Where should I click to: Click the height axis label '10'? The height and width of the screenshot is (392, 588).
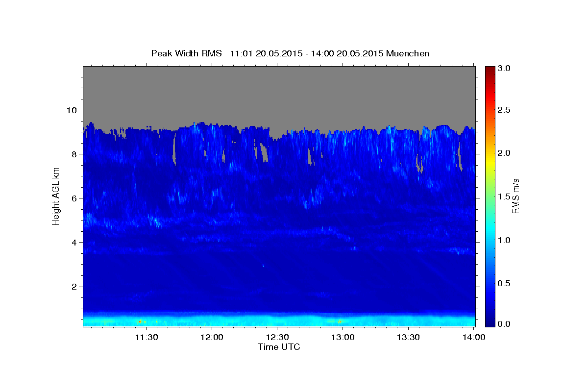[73, 110]
